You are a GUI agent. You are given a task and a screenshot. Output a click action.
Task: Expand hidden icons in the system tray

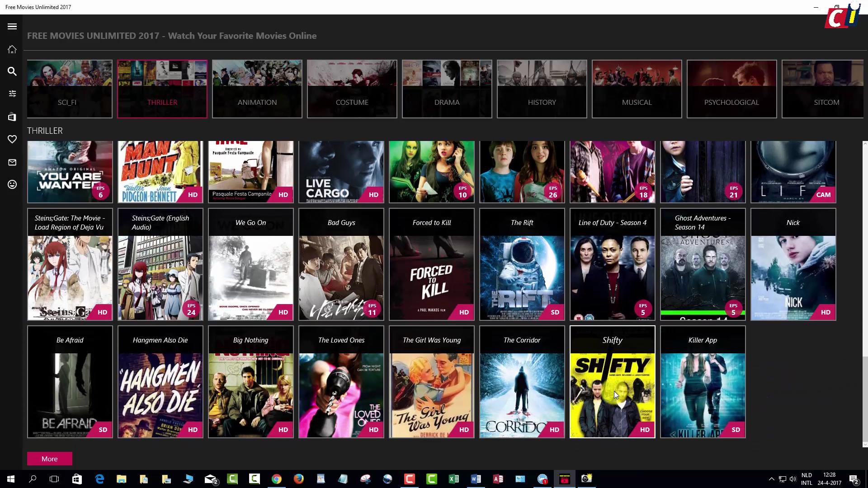tap(771, 479)
